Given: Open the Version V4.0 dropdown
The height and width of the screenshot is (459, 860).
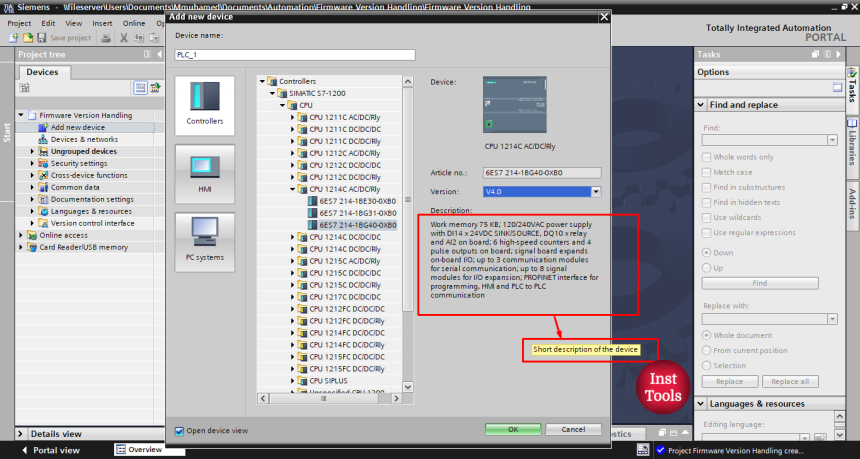Looking at the screenshot, I should coord(596,192).
